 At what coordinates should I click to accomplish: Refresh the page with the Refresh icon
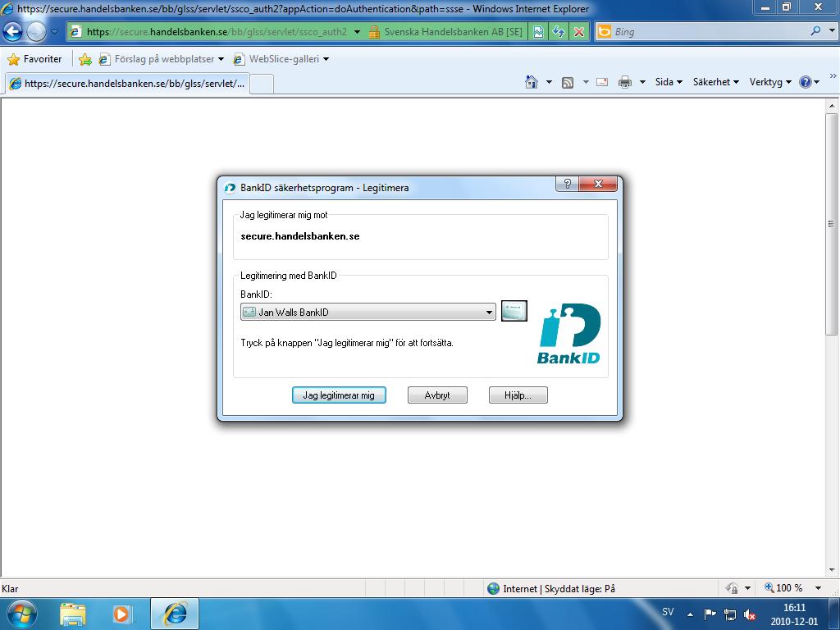pos(559,32)
